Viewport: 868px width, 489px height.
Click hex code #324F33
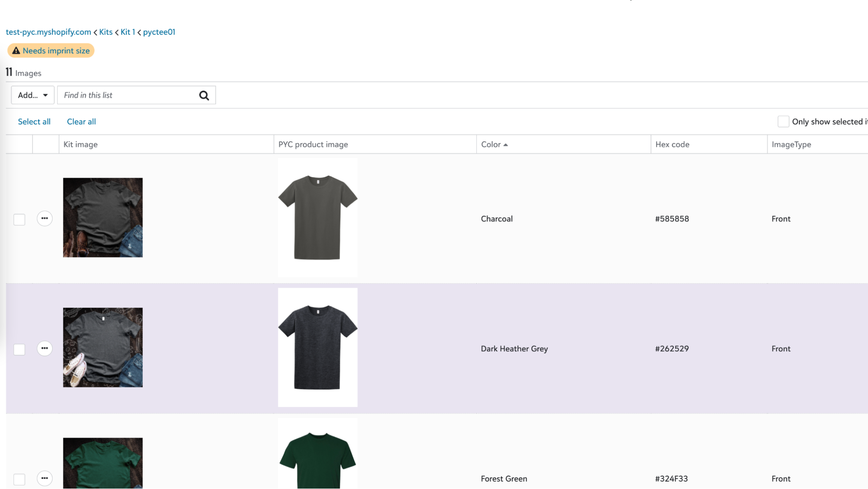point(671,479)
